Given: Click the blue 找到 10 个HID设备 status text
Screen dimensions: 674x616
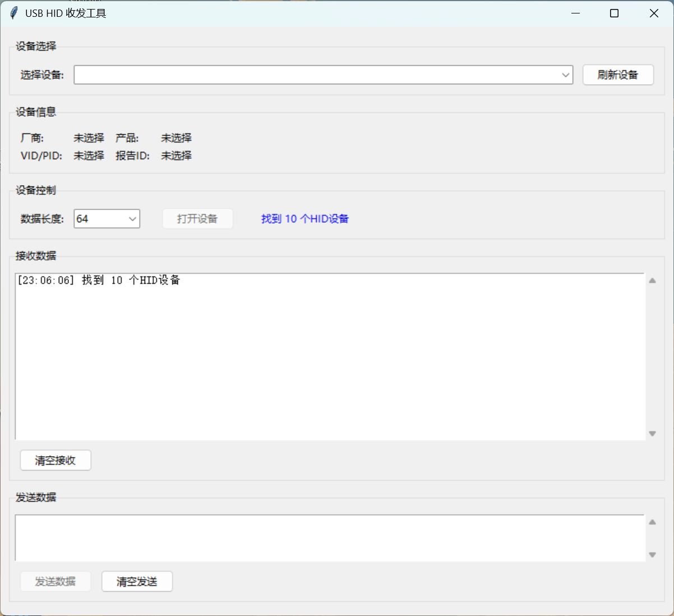Looking at the screenshot, I should tap(305, 219).
